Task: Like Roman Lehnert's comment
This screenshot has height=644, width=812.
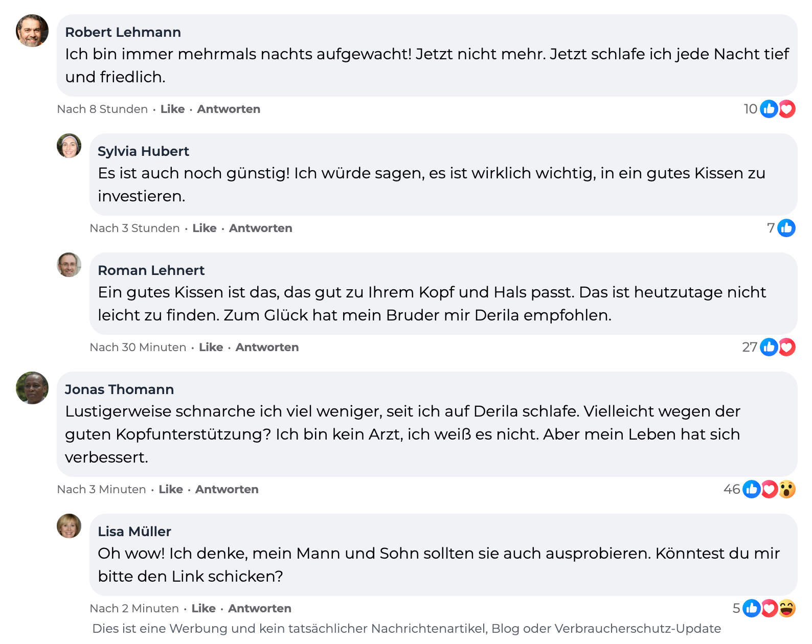Action: [x=211, y=347]
